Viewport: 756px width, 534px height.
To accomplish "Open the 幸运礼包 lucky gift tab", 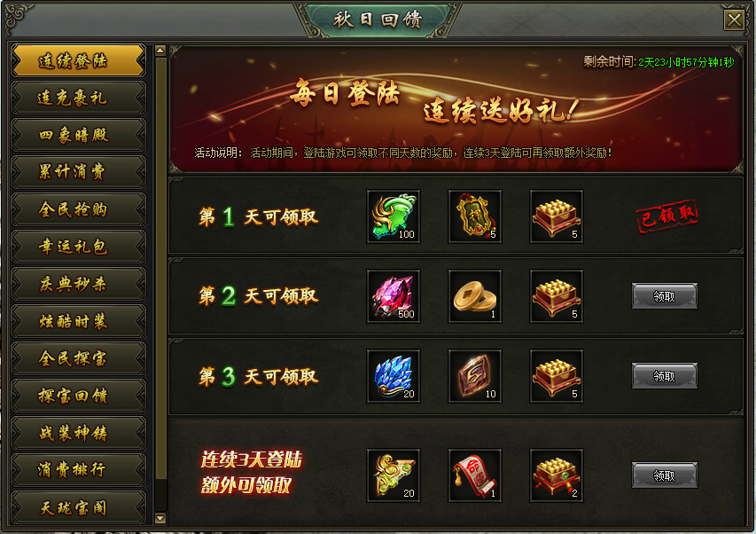I will point(78,247).
